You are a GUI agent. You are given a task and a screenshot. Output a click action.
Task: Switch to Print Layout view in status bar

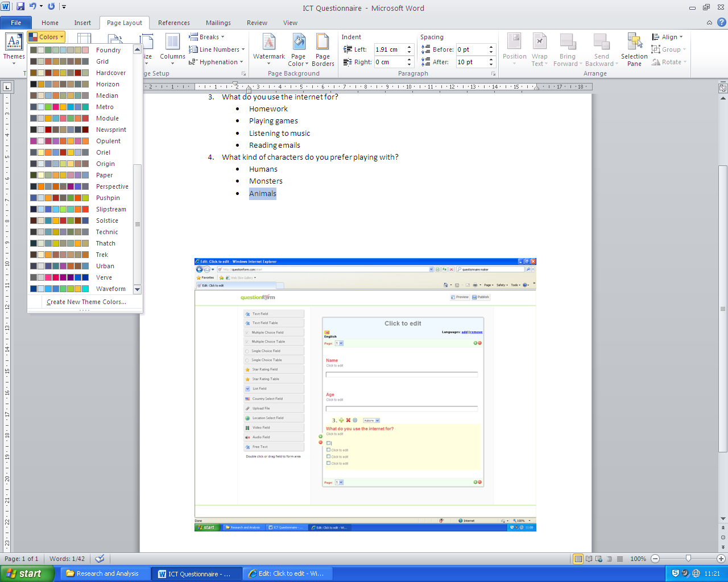578,559
